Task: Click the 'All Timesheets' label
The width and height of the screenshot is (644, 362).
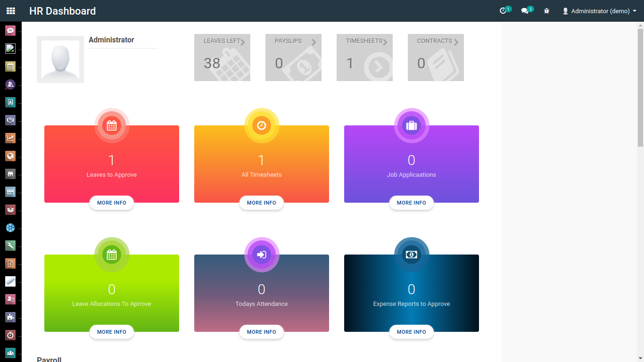Action: pos(262,175)
